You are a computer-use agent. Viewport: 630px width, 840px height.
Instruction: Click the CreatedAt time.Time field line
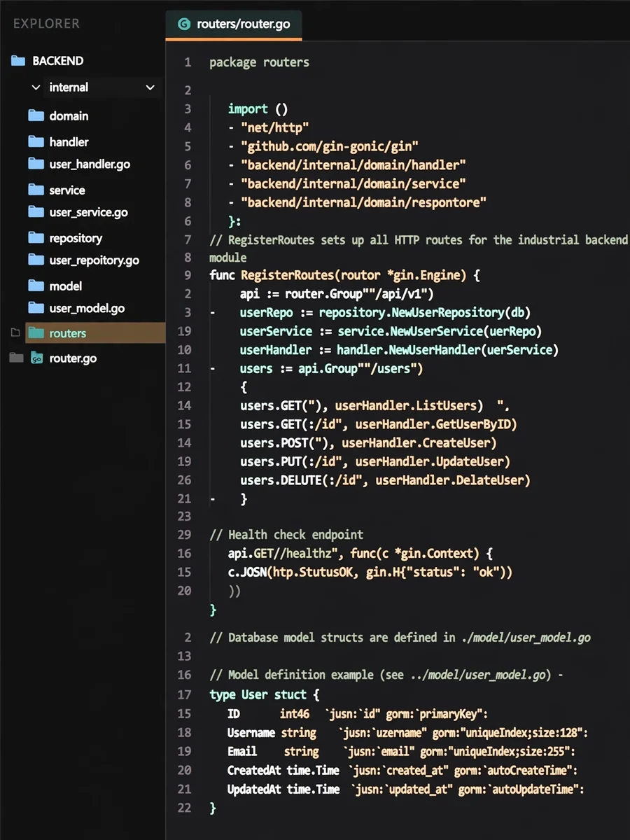(402, 771)
